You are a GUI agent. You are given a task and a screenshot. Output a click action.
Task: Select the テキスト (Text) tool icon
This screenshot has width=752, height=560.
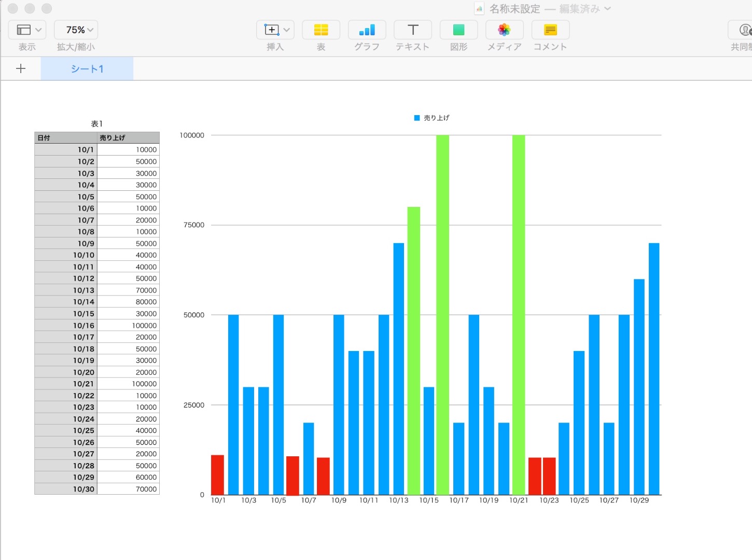413,30
